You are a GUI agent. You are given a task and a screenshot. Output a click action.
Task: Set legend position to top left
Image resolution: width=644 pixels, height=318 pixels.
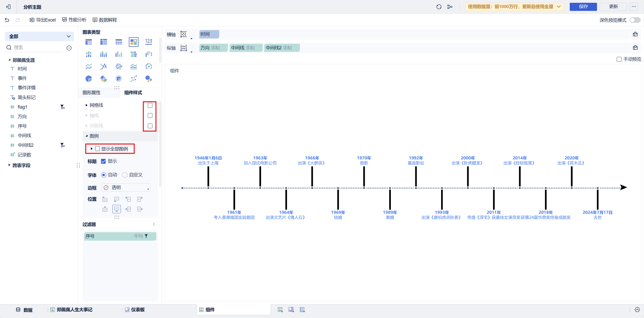click(105, 199)
